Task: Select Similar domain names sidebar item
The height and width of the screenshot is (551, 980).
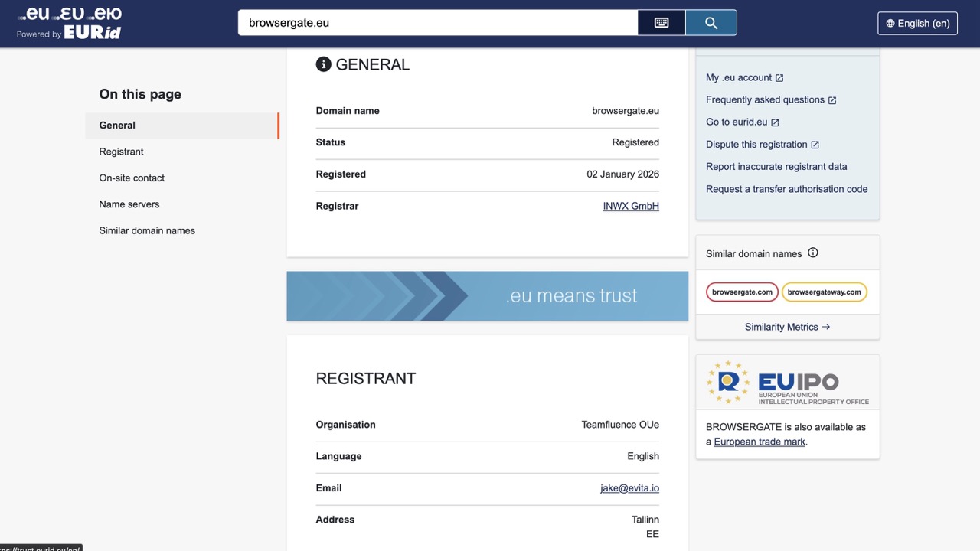Action: [147, 230]
